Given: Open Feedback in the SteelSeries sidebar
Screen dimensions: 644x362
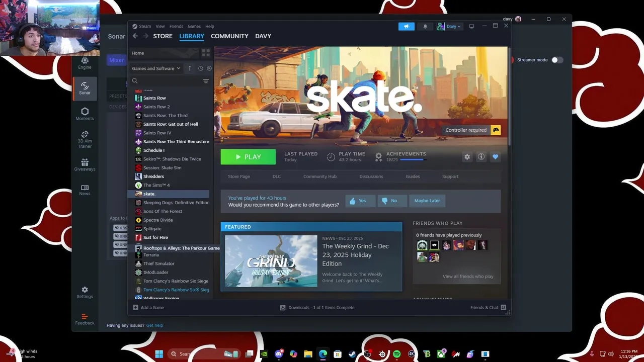Looking at the screenshot, I should tap(85, 319).
